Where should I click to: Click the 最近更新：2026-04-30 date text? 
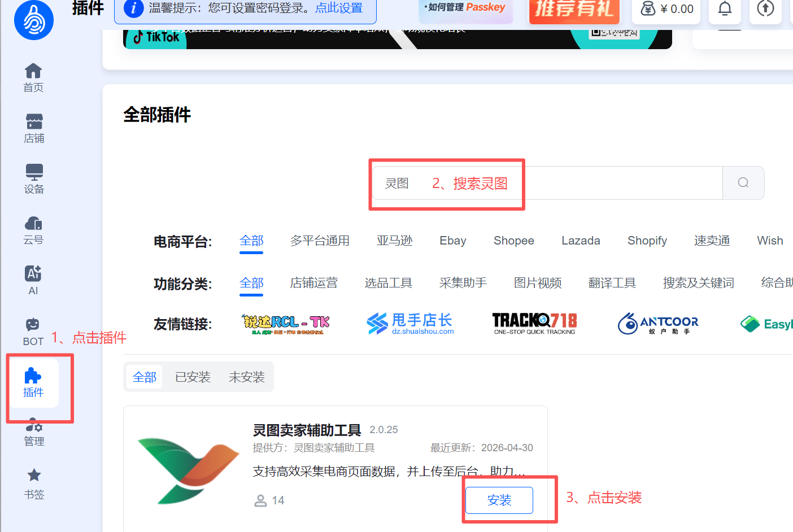(482, 448)
